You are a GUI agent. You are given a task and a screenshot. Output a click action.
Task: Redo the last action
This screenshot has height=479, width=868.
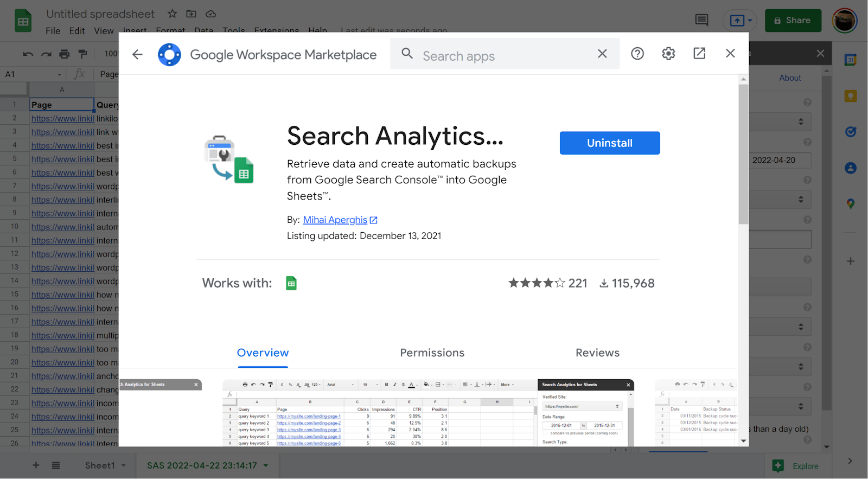click(x=47, y=54)
